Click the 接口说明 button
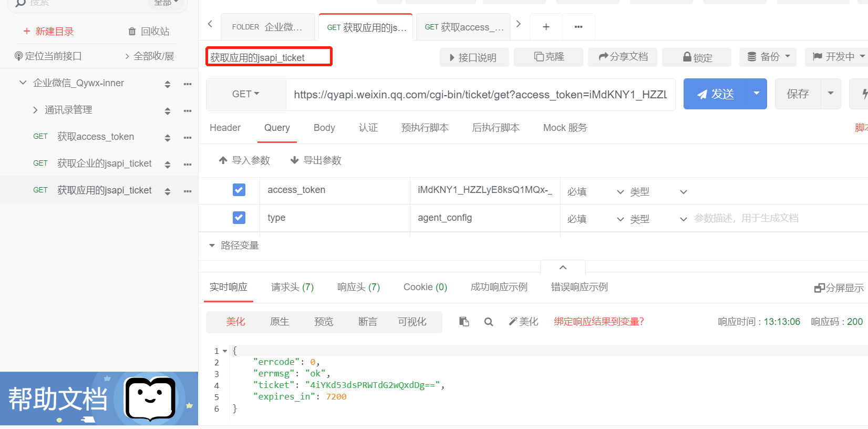The height and width of the screenshot is (429, 868). 474,57
